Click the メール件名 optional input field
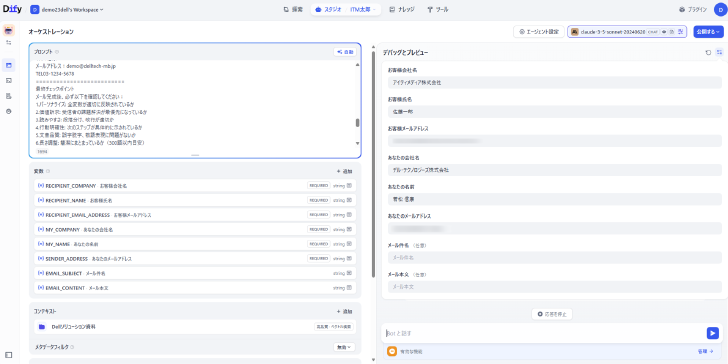The width and height of the screenshot is (728, 364). 555,257
